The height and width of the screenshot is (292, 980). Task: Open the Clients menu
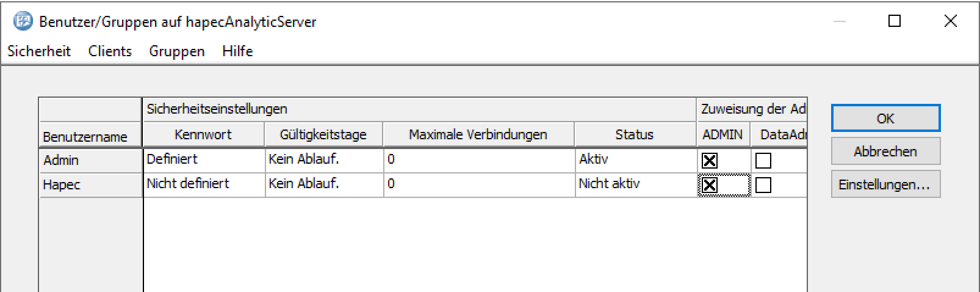tap(110, 51)
